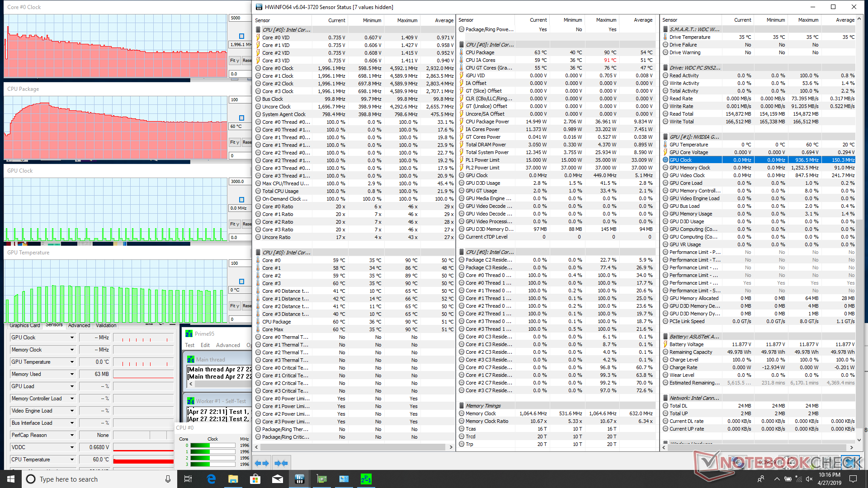
Task: Open Task View from the taskbar
Action: [x=188, y=479]
